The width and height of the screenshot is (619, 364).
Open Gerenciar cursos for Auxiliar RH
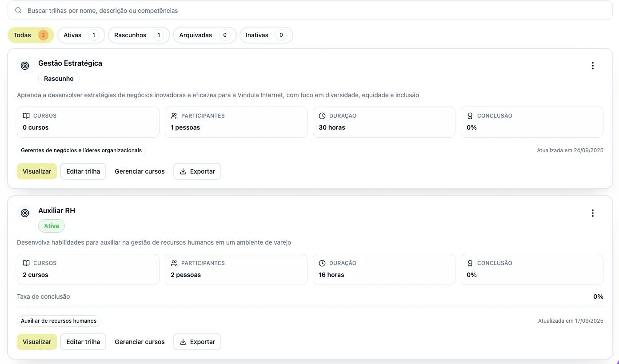(x=140, y=342)
